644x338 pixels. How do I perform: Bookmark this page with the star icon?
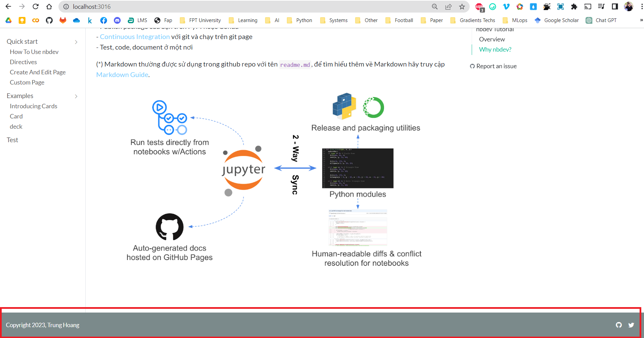(462, 6)
